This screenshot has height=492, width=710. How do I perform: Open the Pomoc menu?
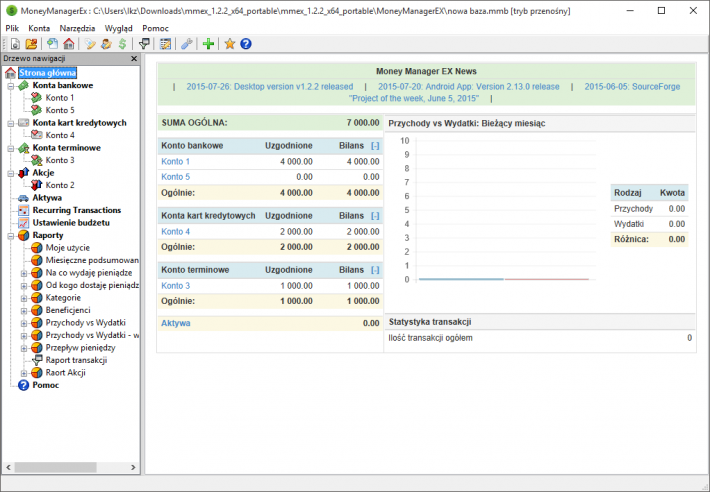click(x=155, y=28)
